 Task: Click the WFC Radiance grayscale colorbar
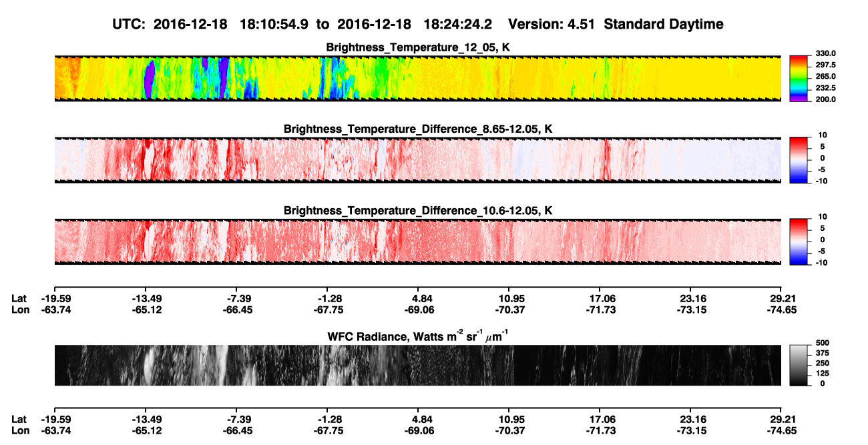tap(799, 365)
